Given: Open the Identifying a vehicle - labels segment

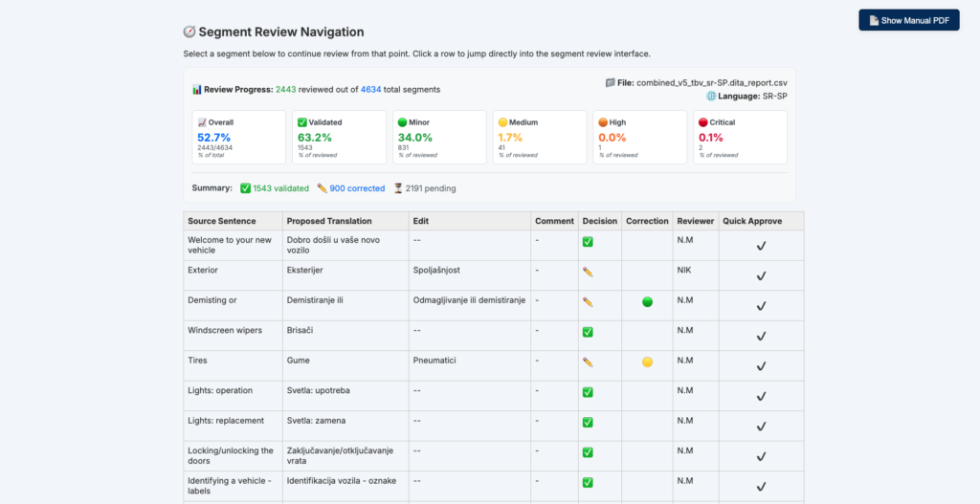Looking at the screenshot, I should (232, 485).
